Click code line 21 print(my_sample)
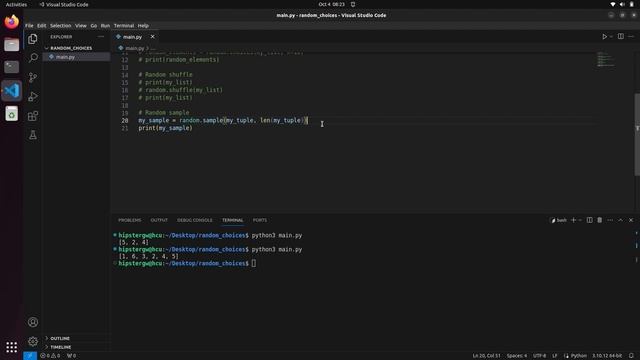Image resolution: width=640 pixels, height=360 pixels. (x=165, y=128)
